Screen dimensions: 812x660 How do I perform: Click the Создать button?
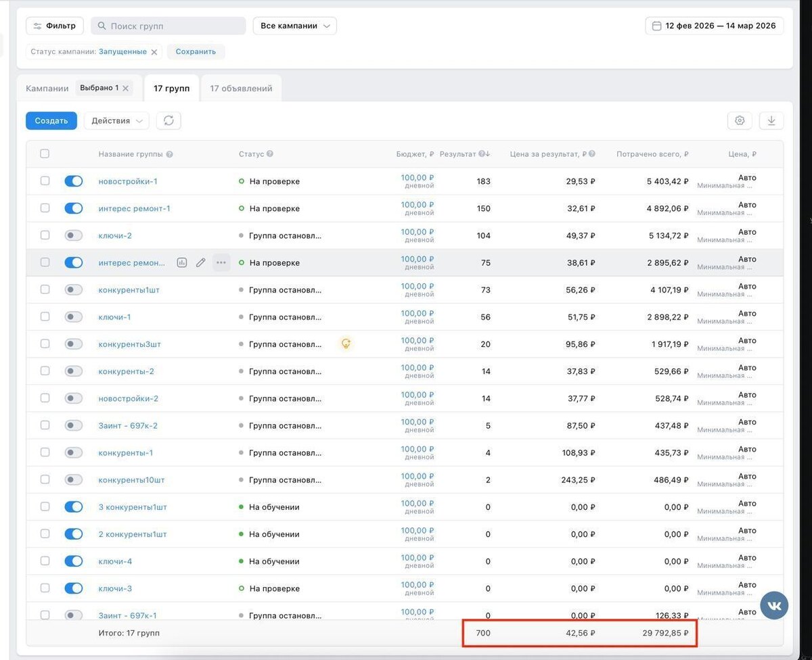(51, 120)
